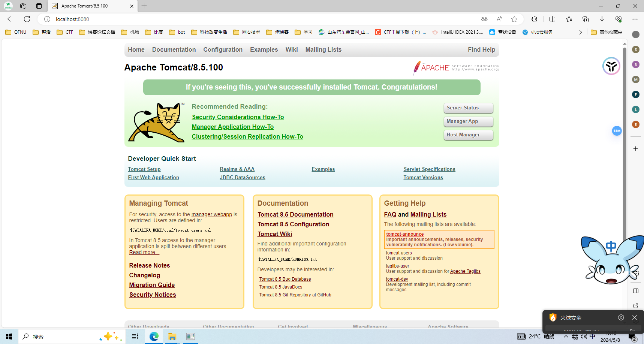Open Documentation in Tomcat nav bar

pos(174,49)
